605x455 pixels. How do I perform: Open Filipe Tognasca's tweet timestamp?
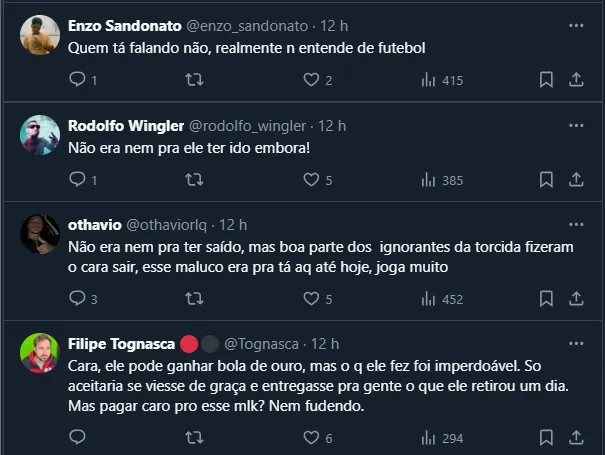coord(325,344)
